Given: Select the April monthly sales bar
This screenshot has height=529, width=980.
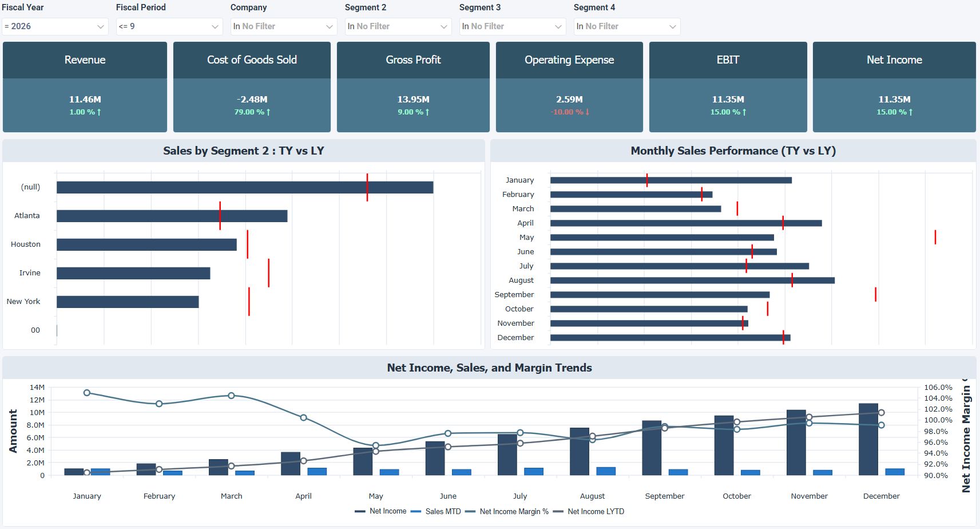Looking at the screenshot, I should point(686,223).
